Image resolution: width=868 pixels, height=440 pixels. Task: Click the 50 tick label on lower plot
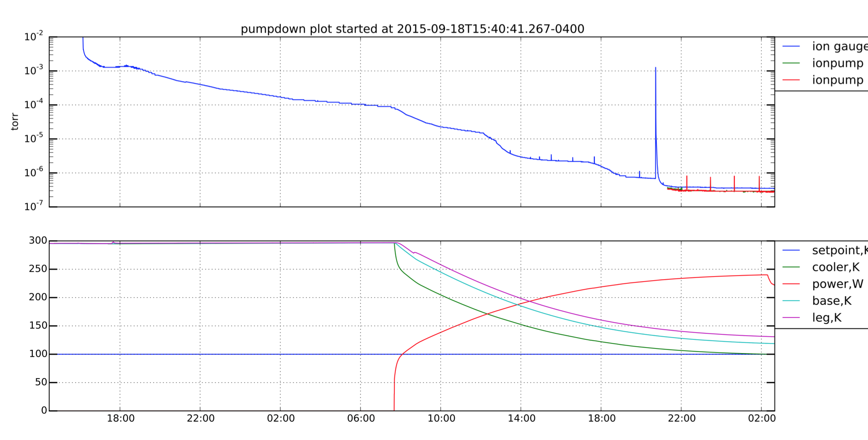coord(41,382)
